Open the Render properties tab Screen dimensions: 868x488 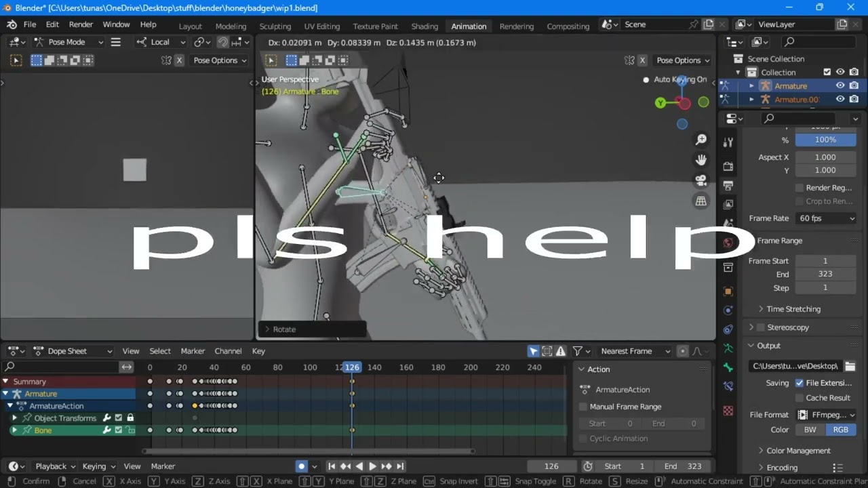coord(728,166)
